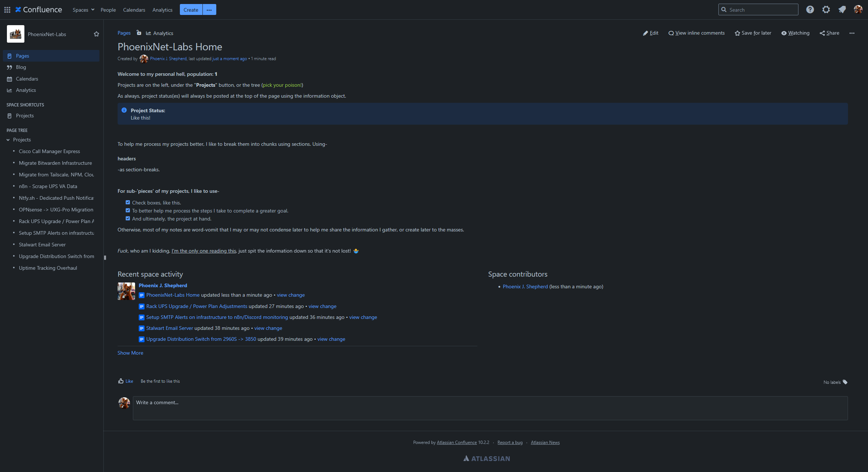
Task: Open the page more actions ellipsis
Action: pos(852,33)
